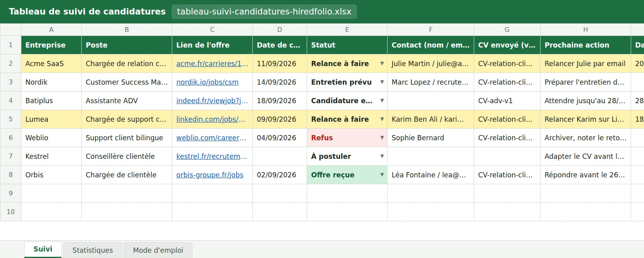Select the Weblio company cell

click(51, 138)
